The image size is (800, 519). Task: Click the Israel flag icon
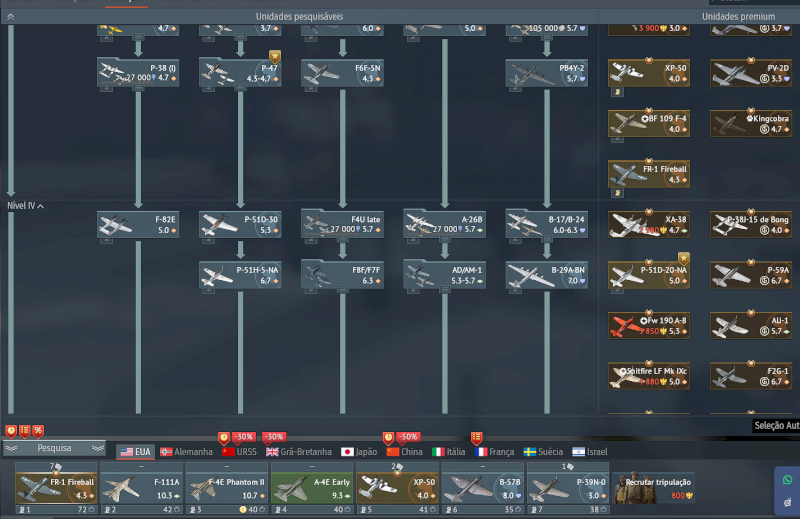point(578,452)
